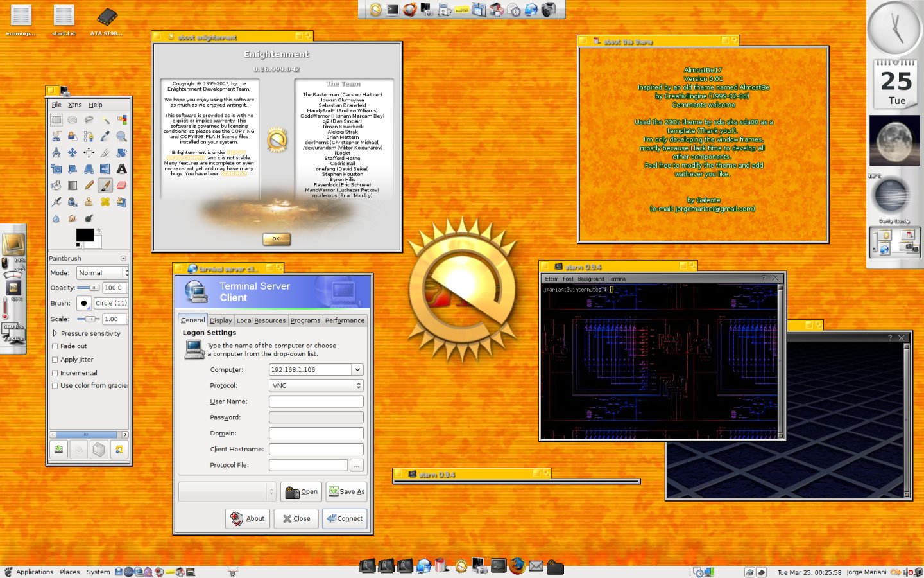Viewport: 924px width, 578px height.
Task: Select the Rectangle Select tool in GIMP
Action: coord(56,119)
